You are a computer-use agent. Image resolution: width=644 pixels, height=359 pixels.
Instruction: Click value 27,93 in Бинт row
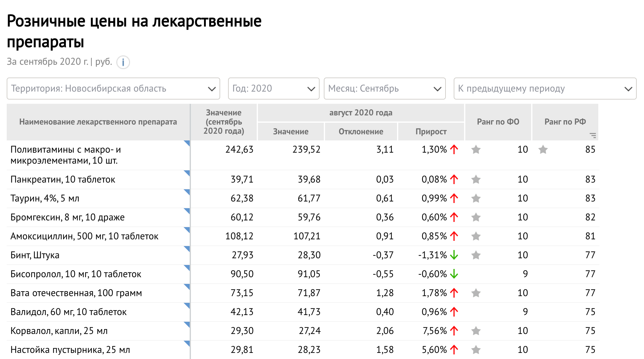tap(242, 255)
